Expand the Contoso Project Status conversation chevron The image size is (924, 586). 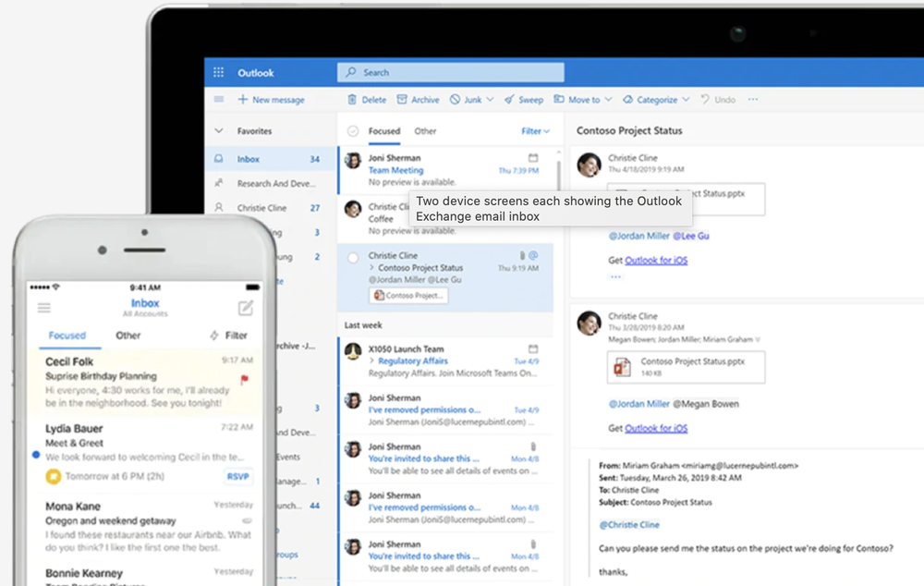point(371,268)
